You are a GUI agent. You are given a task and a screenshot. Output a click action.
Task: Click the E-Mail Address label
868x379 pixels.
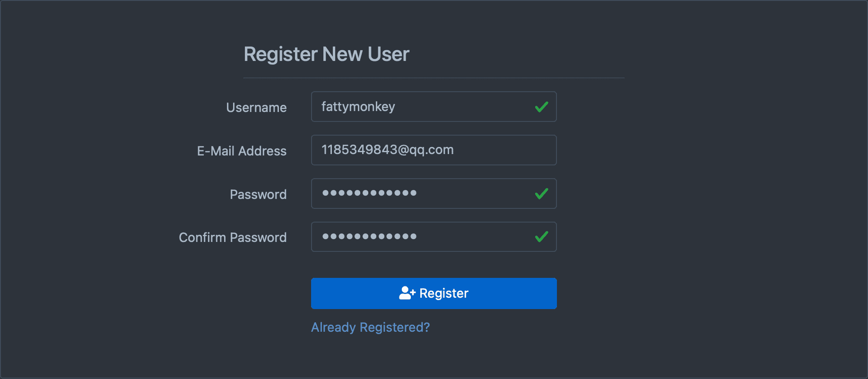click(x=242, y=151)
